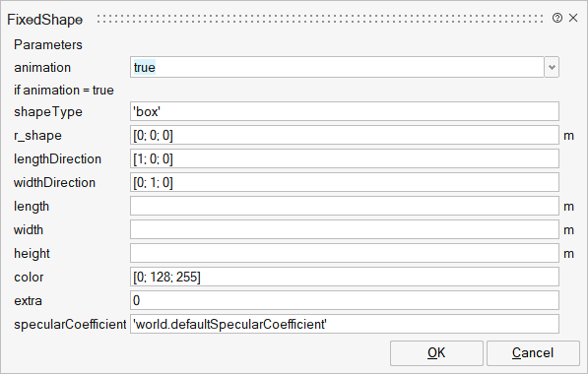Dismiss dialog with Cancel button
The image size is (588, 374).
533,353
